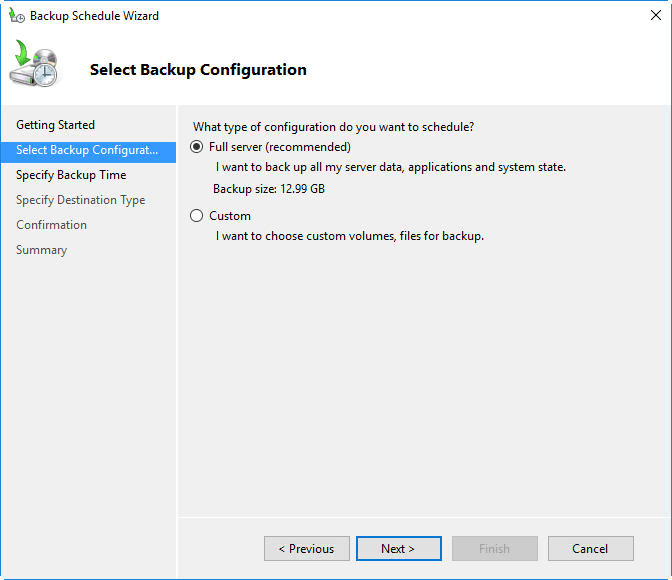This screenshot has height=580, width=672.
Task: Select the Full server (recommended) radio button
Action: click(x=197, y=147)
